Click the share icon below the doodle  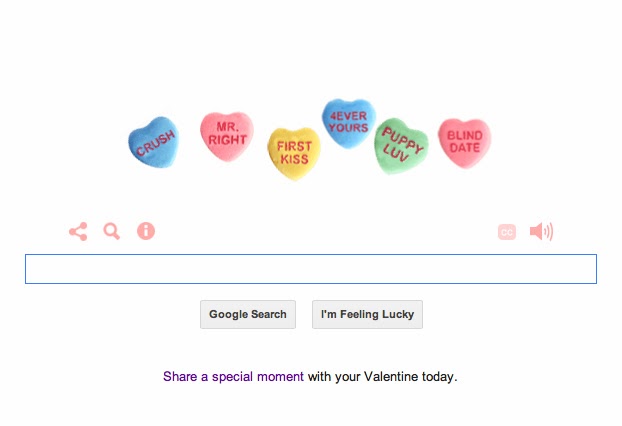(78, 232)
